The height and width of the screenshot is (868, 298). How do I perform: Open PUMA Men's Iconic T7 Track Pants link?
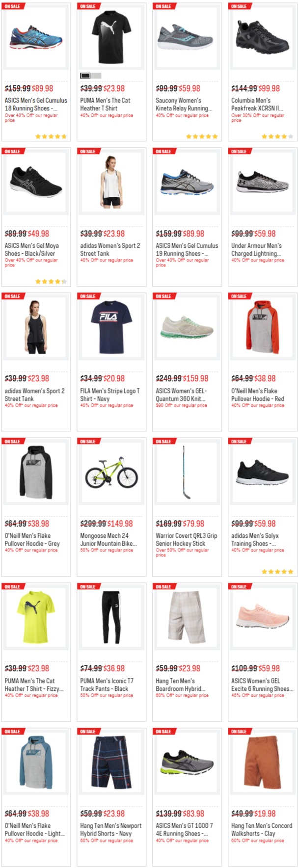click(x=107, y=684)
